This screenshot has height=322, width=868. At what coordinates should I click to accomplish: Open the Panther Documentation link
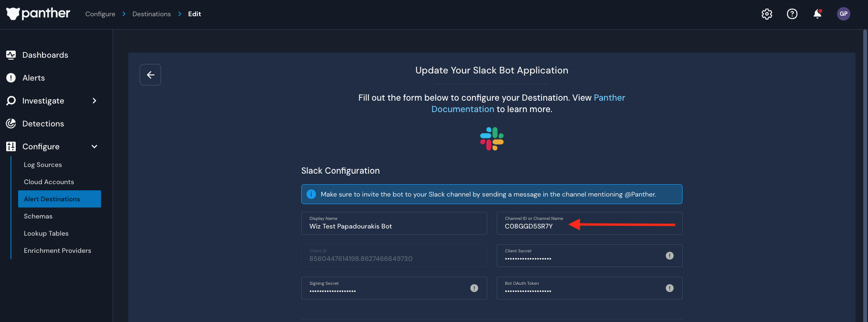click(x=462, y=109)
